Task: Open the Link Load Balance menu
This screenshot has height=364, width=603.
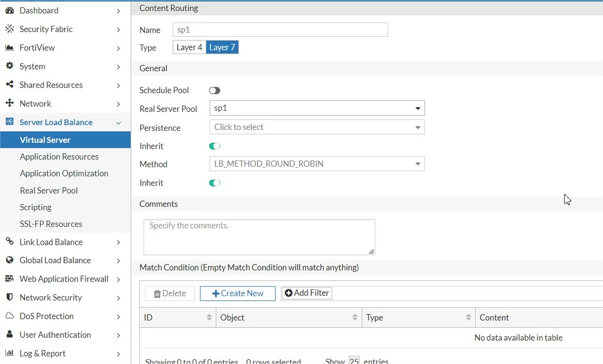Action: pyautogui.click(x=65, y=242)
